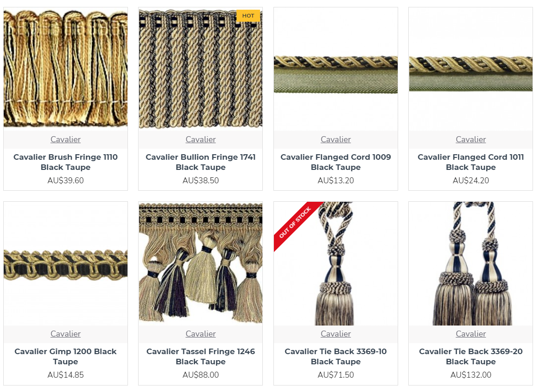
Task: Click Cavalier brand link under Brush Fringe image
Action: coord(65,139)
